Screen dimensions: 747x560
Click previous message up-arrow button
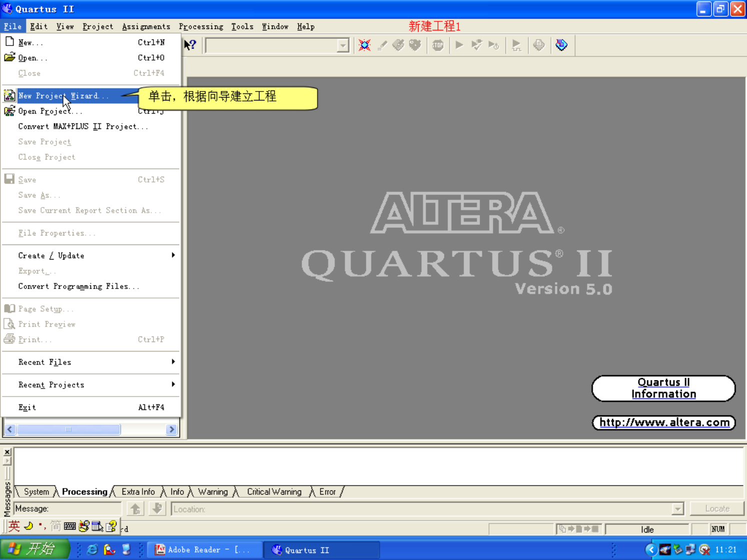(135, 508)
